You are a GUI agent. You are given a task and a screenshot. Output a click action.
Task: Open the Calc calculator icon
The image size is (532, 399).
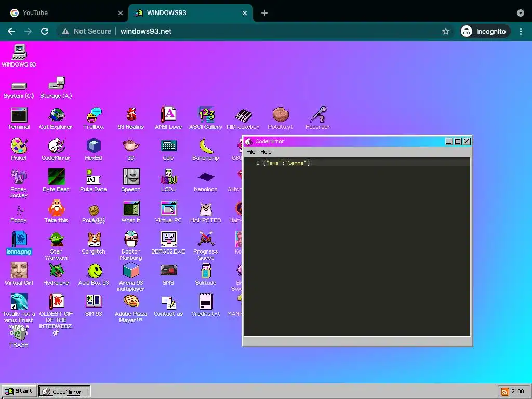[168, 149]
